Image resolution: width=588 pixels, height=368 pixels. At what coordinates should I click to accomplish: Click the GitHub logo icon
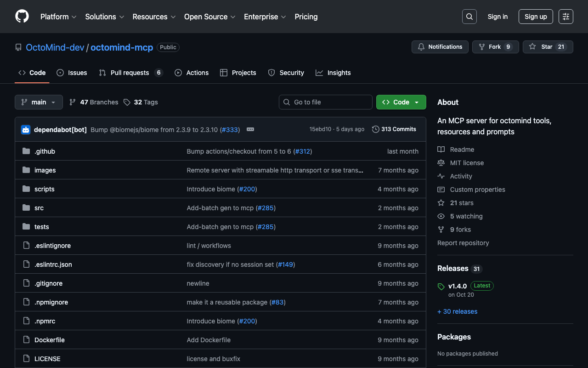[22, 17]
